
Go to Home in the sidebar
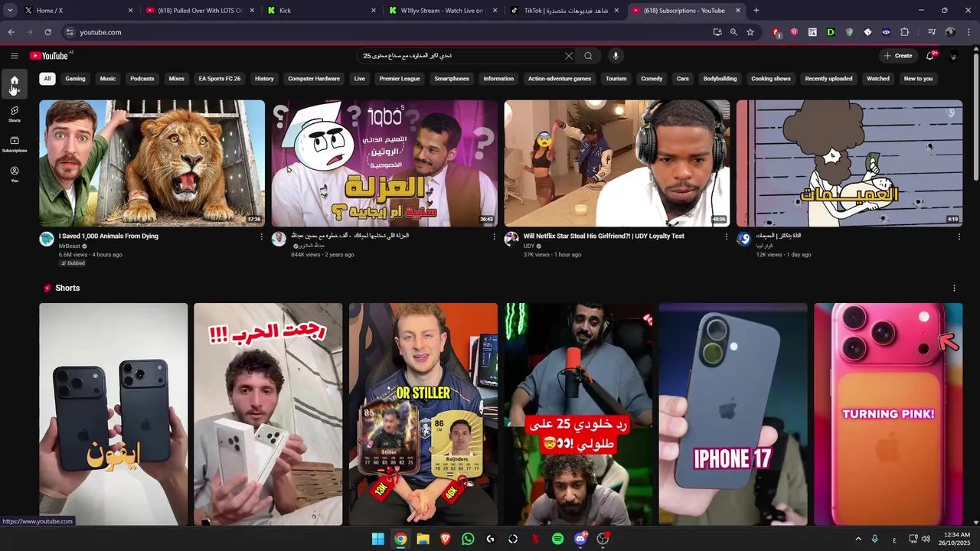[14, 83]
